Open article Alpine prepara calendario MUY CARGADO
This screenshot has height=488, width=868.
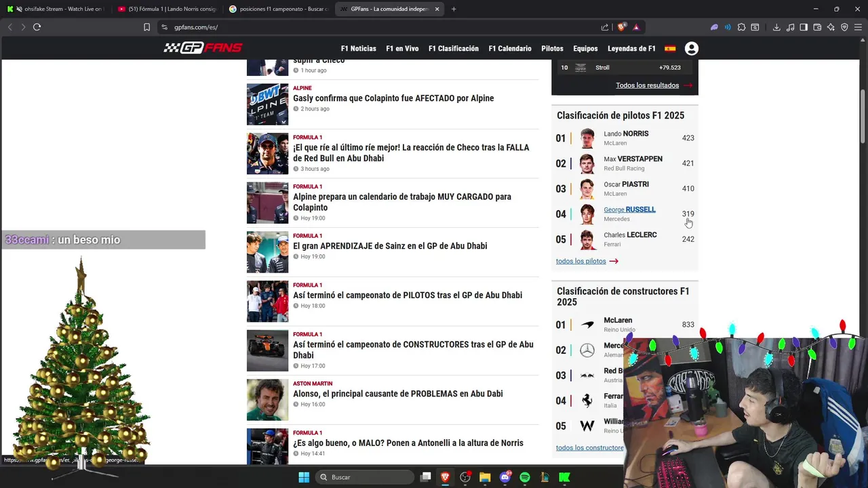pos(402,202)
